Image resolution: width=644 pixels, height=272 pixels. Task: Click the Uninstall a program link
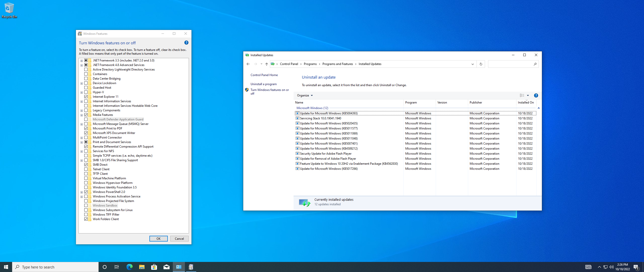point(263,84)
